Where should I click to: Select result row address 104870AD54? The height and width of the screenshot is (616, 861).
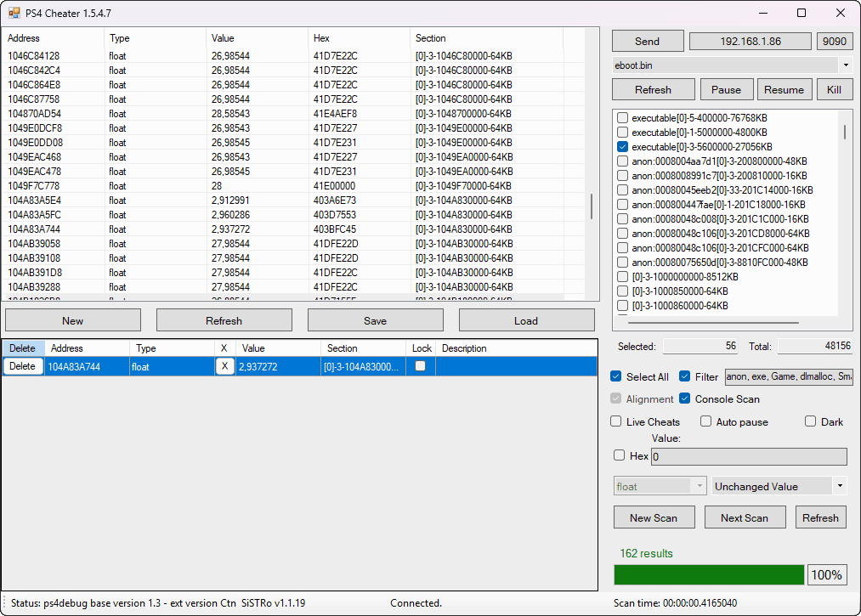click(34, 114)
